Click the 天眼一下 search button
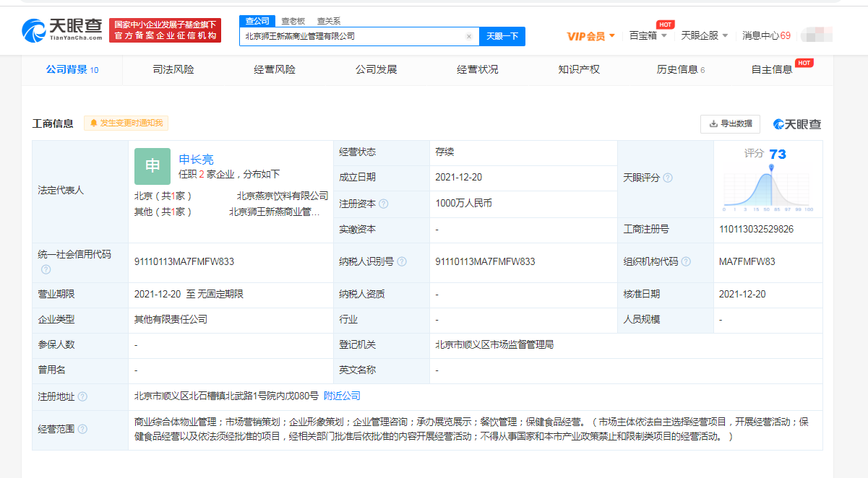 click(x=502, y=36)
